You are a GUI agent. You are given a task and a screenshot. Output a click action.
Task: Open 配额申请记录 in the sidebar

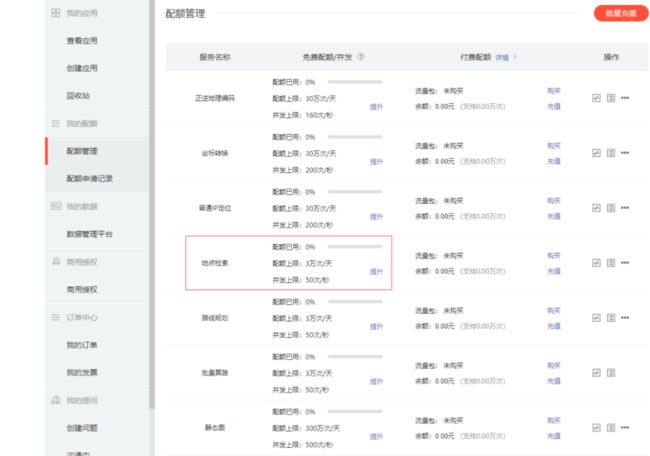click(90, 179)
